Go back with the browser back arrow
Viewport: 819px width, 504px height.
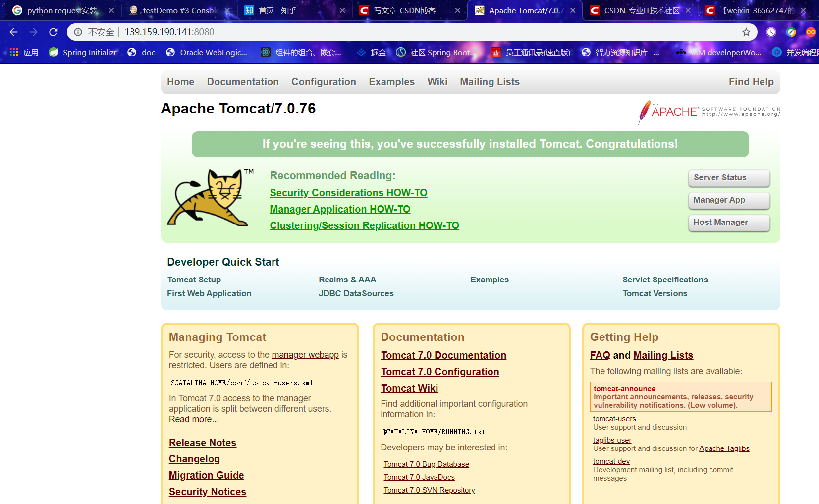(13, 32)
